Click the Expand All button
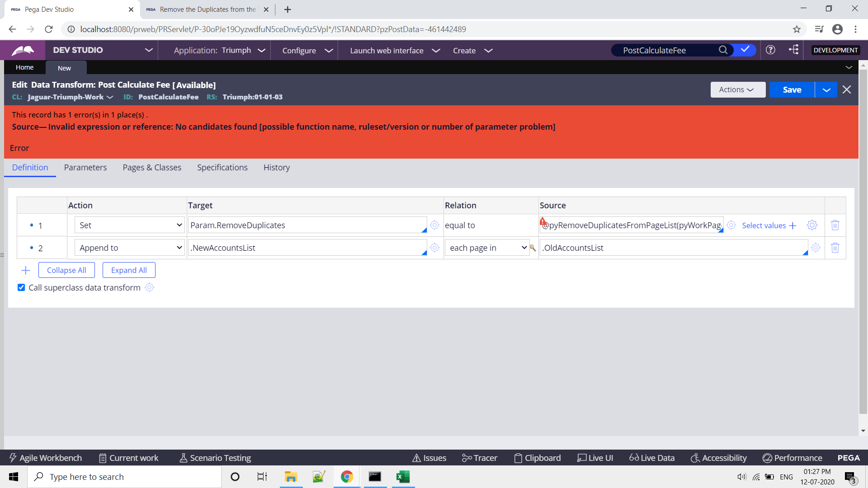868x488 pixels. pos(129,270)
